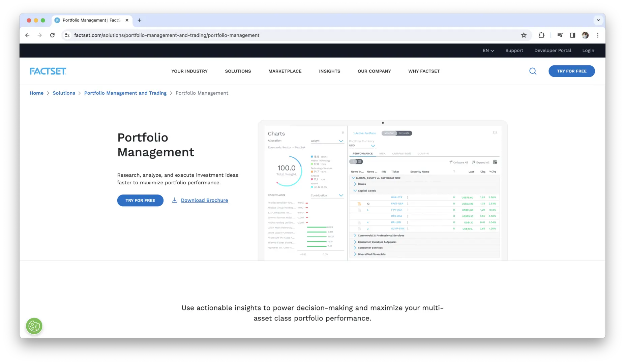This screenshot has width=625, height=364.
Task: Open the INSIGHTS menu
Action: coord(330,71)
